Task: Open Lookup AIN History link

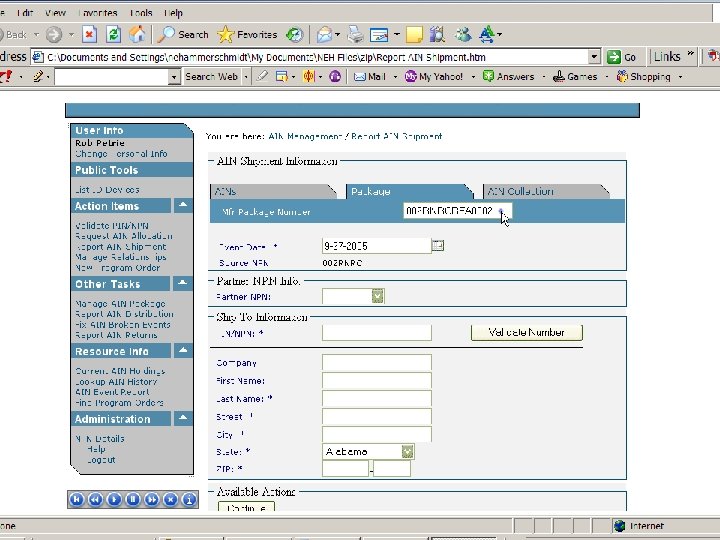Action: (116, 382)
